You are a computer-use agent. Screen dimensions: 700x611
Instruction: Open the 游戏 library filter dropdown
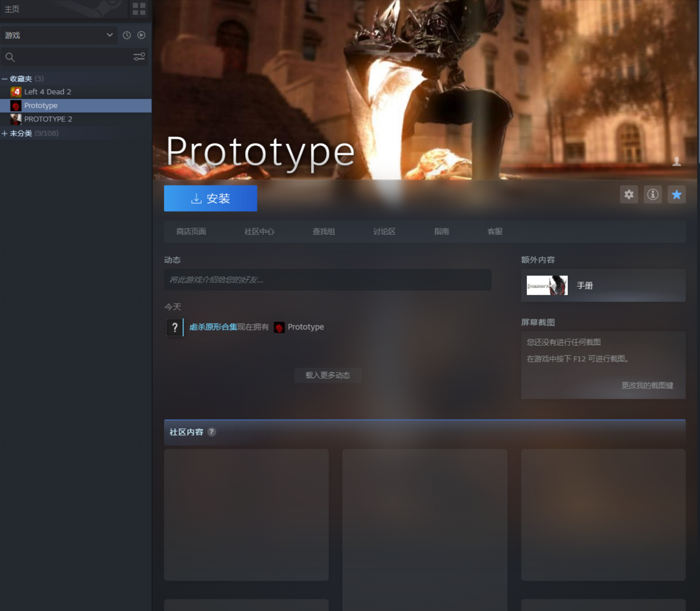58,35
